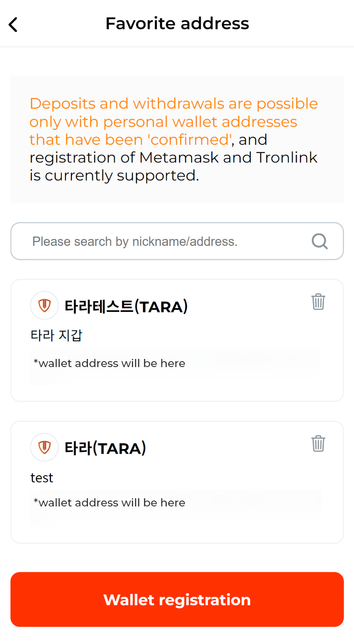Click the 'Favorite address' page title
The width and height of the screenshot is (354, 644).
pyautogui.click(x=177, y=24)
